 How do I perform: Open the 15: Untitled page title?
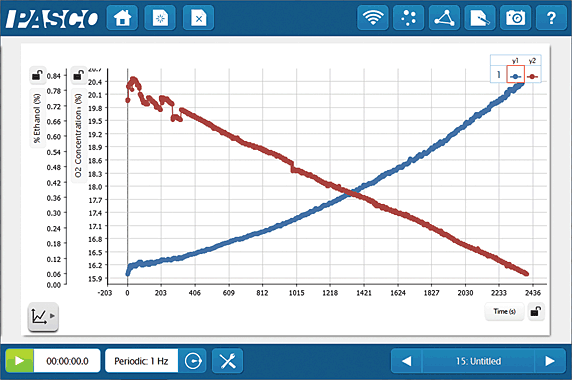478,361
